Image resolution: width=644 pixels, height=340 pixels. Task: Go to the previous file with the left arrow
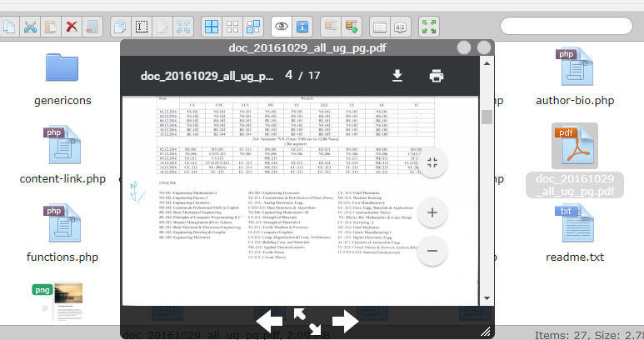269,321
